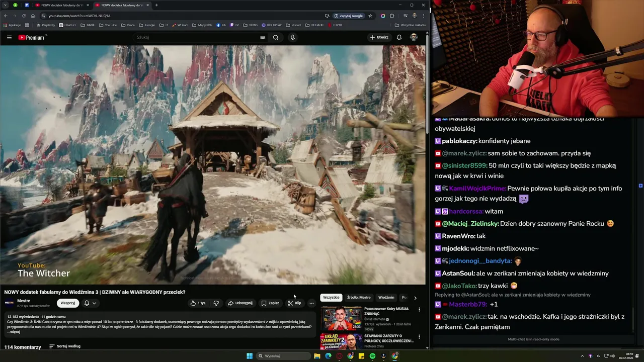The height and width of the screenshot is (362, 644).
Task: Dislike the video with thumbs-down button
Action: 216,303
